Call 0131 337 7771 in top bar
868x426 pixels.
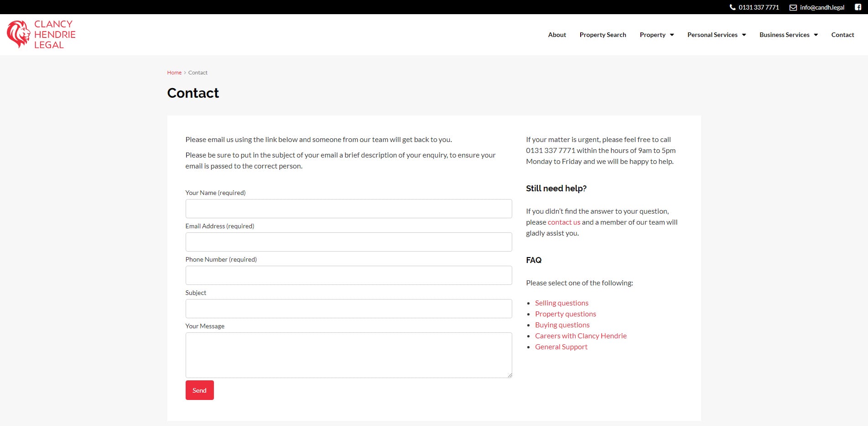point(759,7)
